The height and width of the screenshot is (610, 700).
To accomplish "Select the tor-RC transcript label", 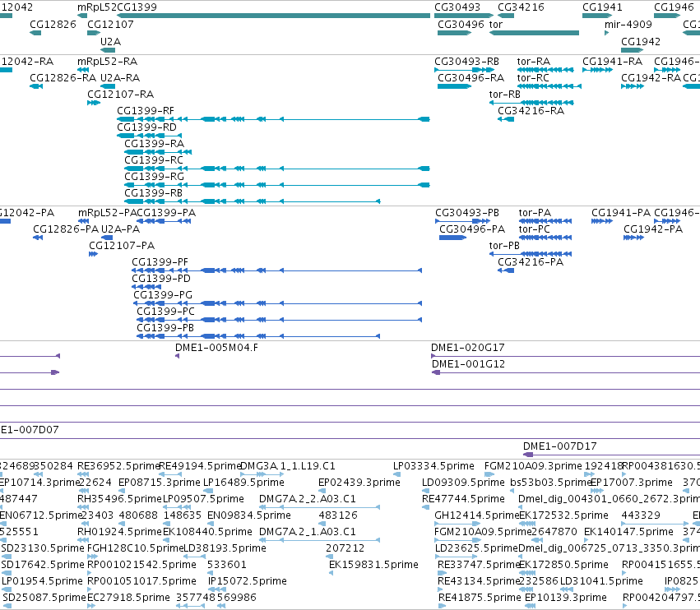I will (533, 78).
